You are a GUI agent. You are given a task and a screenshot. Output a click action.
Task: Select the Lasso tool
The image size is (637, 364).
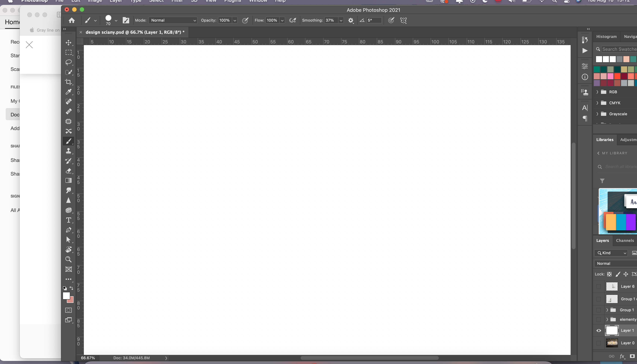click(x=68, y=62)
